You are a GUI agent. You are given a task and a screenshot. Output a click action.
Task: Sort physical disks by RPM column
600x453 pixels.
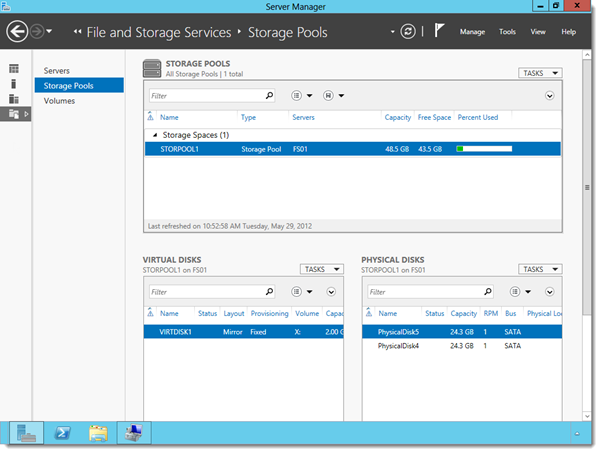click(491, 313)
